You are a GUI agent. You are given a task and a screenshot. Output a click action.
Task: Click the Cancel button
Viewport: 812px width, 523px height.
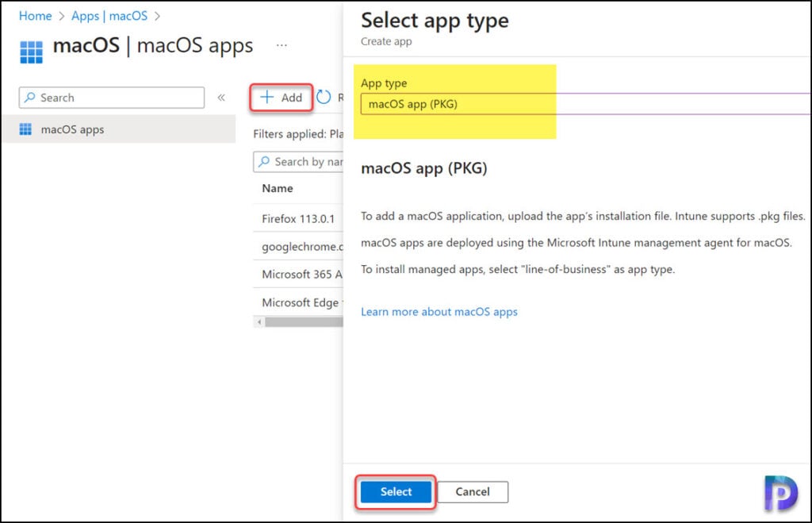[473, 492]
